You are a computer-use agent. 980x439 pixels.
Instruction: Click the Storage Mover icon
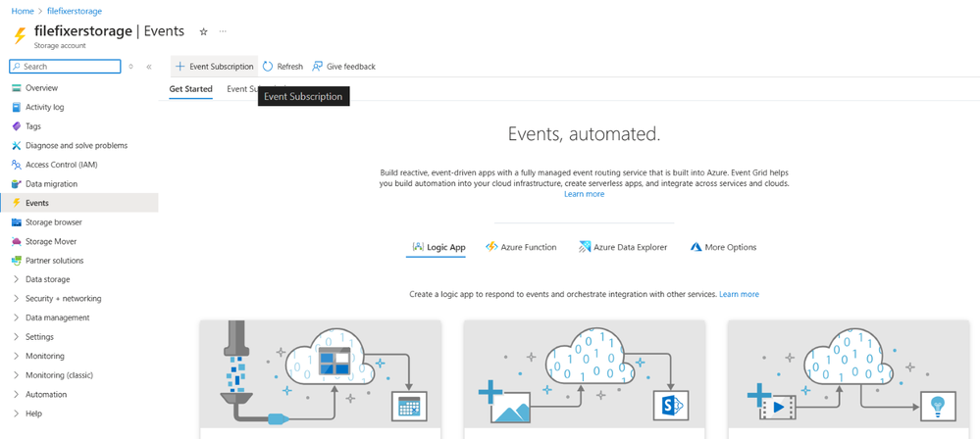[17, 242]
